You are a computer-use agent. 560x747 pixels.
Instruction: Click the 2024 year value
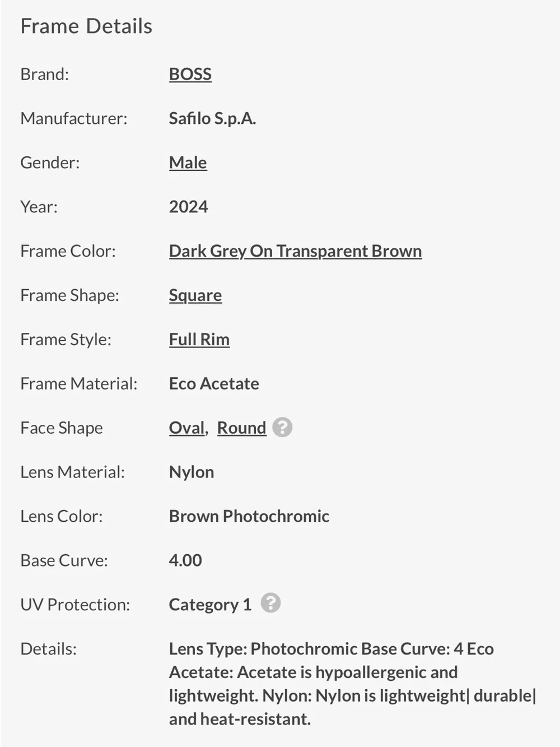click(188, 207)
